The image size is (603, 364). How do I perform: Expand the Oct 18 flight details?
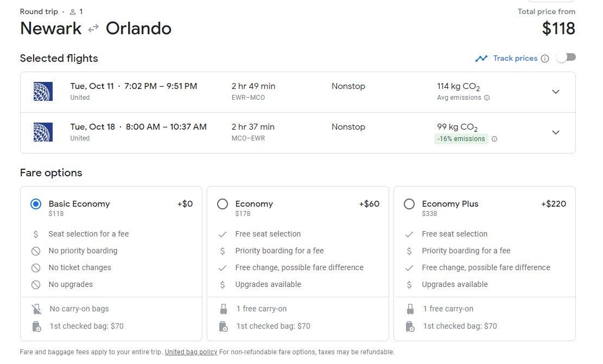tap(556, 132)
